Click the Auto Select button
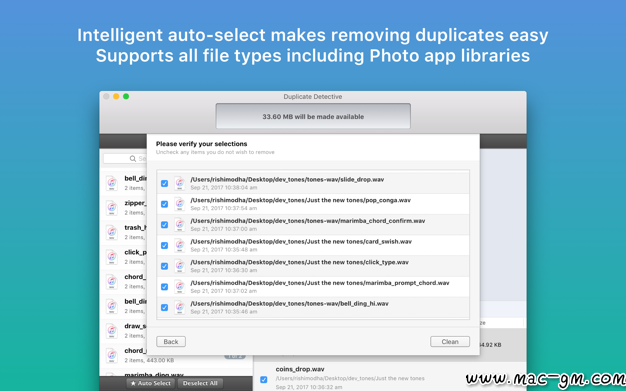Image resolution: width=626 pixels, height=391 pixels. click(151, 383)
